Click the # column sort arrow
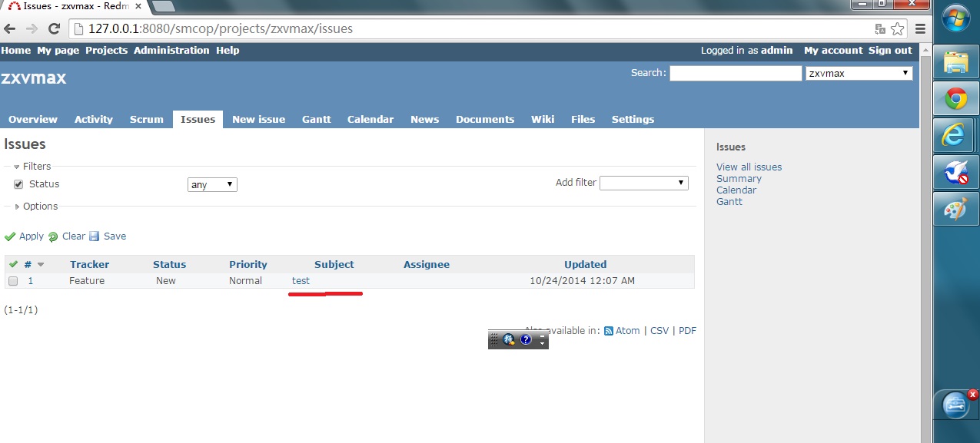The height and width of the screenshot is (443, 980). click(x=42, y=264)
